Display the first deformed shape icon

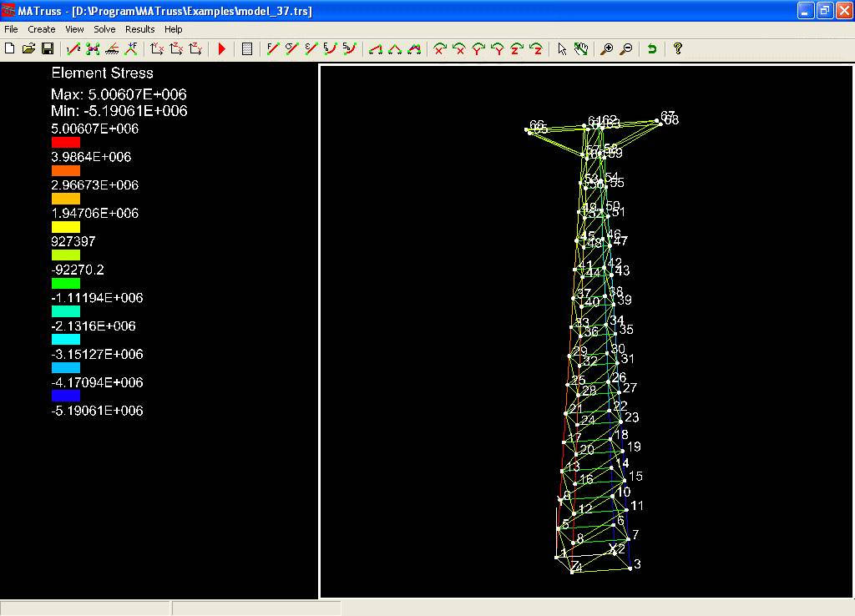coord(375,49)
